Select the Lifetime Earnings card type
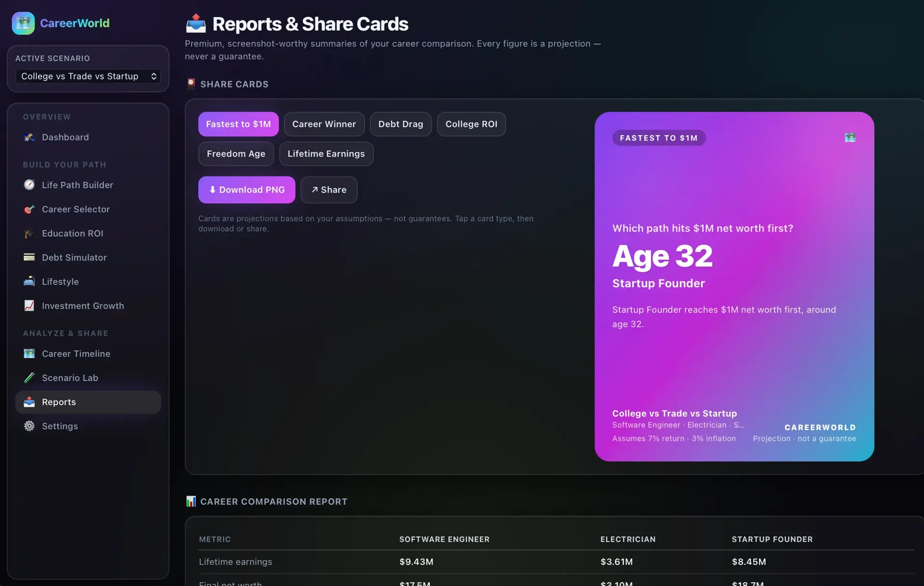Image resolution: width=924 pixels, height=586 pixels. 326,154
